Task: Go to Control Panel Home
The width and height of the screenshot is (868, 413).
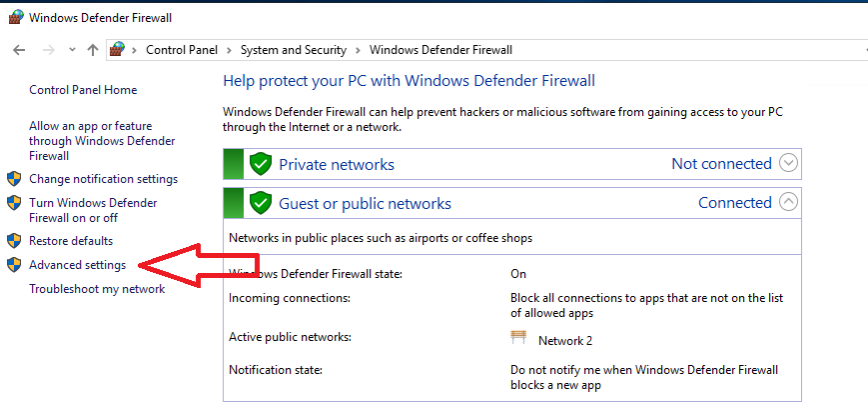Action: pyautogui.click(x=83, y=90)
